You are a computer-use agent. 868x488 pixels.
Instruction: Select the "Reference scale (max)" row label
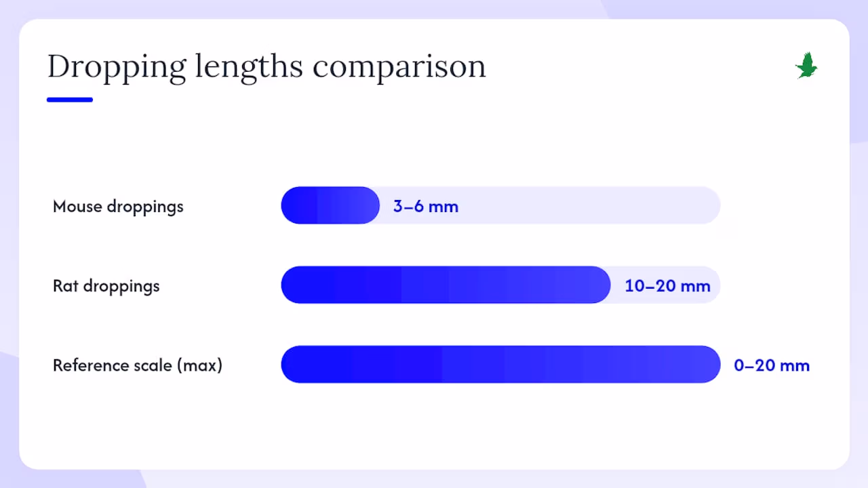138,365
